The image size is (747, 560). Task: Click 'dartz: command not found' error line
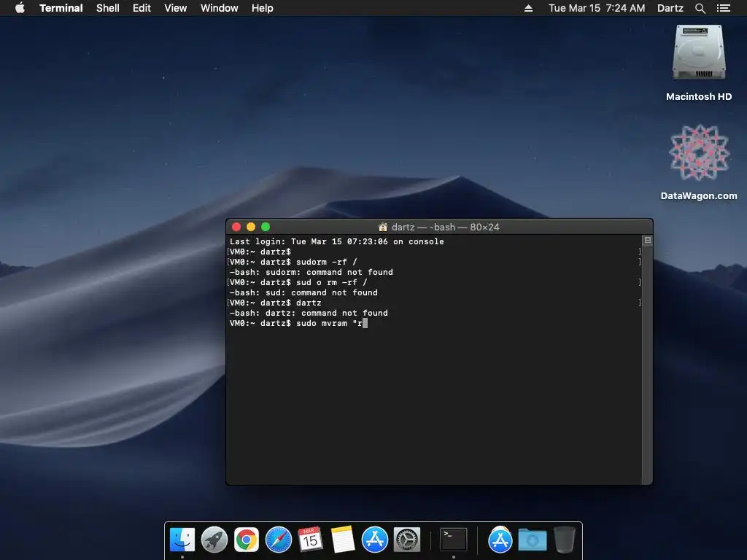coord(309,313)
